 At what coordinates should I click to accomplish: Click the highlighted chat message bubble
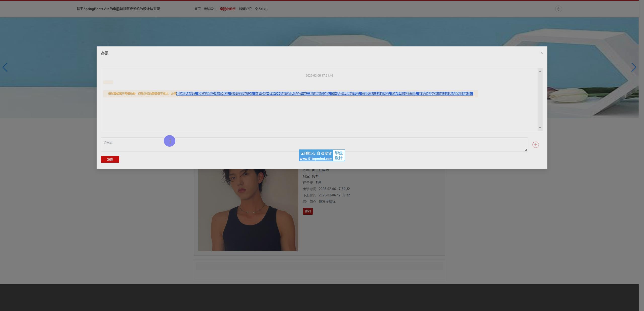tap(290, 94)
